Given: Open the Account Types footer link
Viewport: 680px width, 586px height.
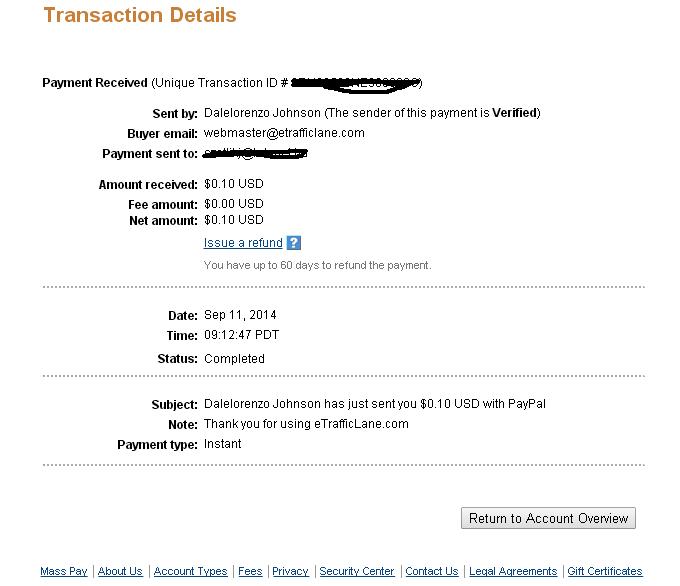Looking at the screenshot, I should click(190, 571).
